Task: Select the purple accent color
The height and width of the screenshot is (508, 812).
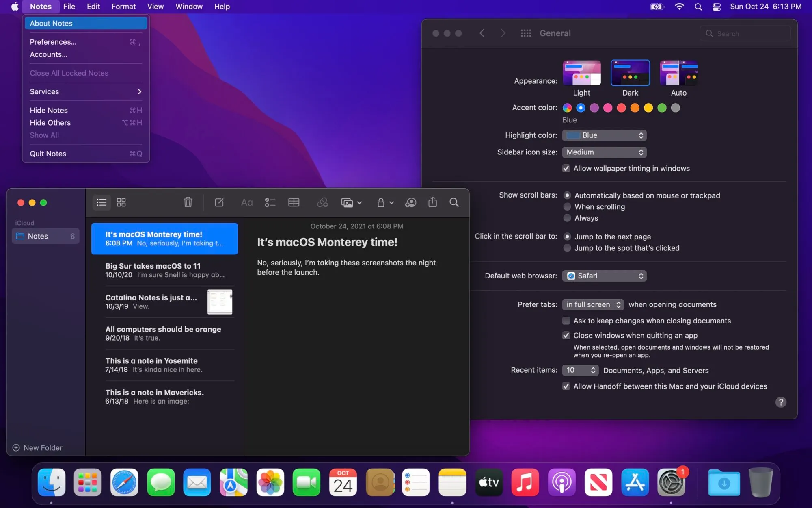Action: [x=594, y=108]
